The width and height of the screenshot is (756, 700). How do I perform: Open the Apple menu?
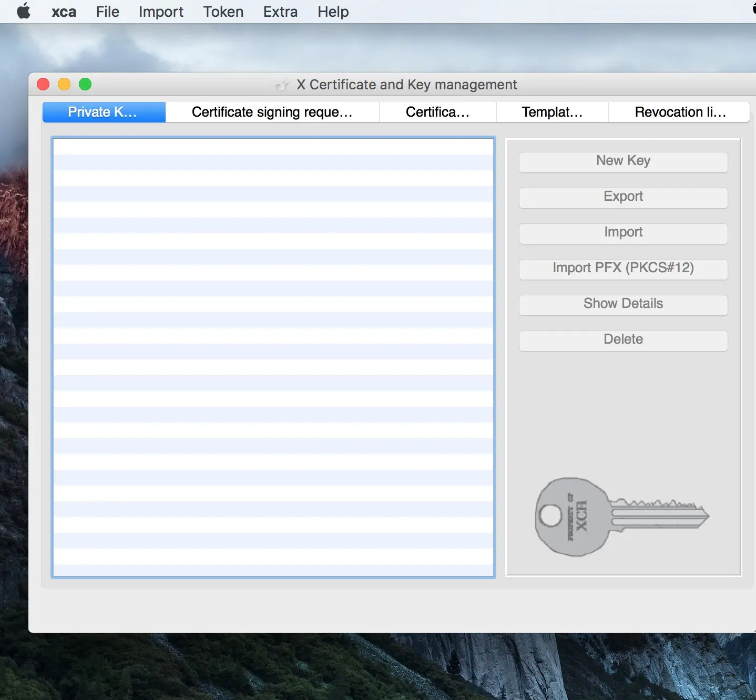pos(24,11)
